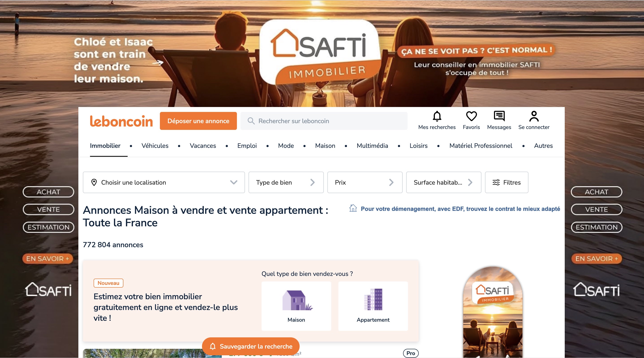Expand the Type de bien selector
This screenshot has height=358, width=644.
(x=286, y=182)
